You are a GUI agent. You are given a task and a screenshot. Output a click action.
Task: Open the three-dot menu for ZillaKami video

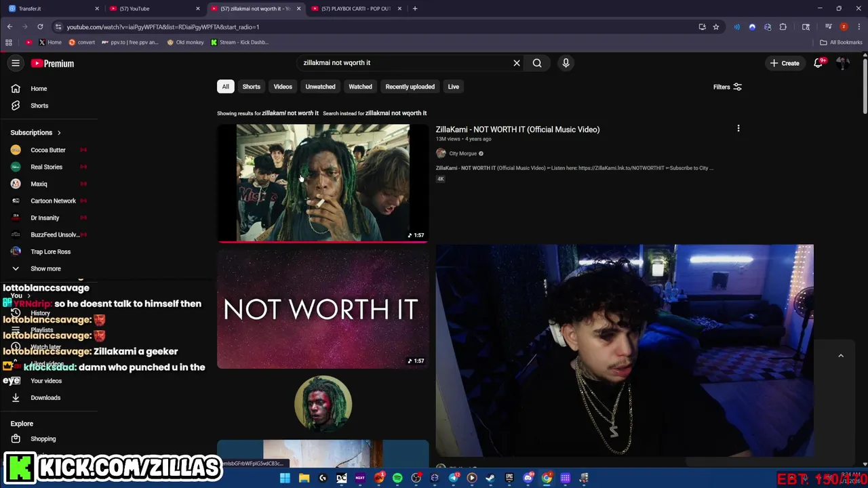[738, 129]
